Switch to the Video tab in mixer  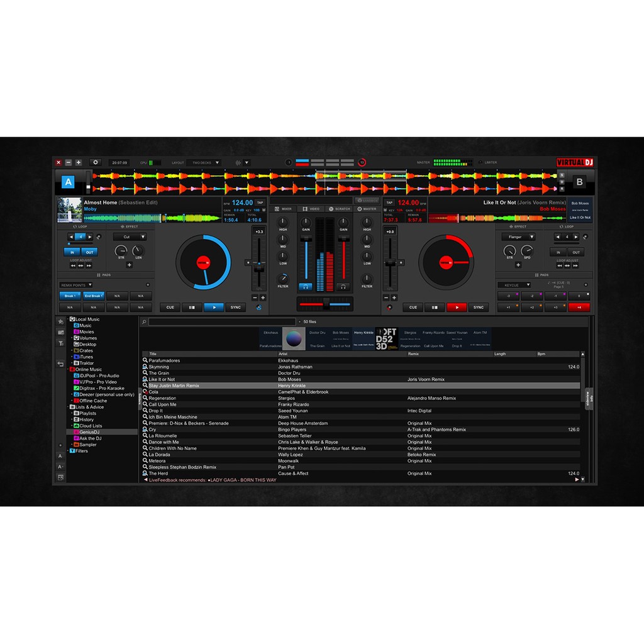click(312, 209)
